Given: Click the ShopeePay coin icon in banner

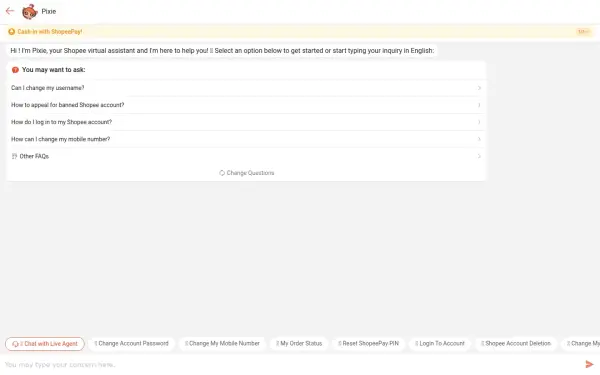Looking at the screenshot, I should pos(11,32).
